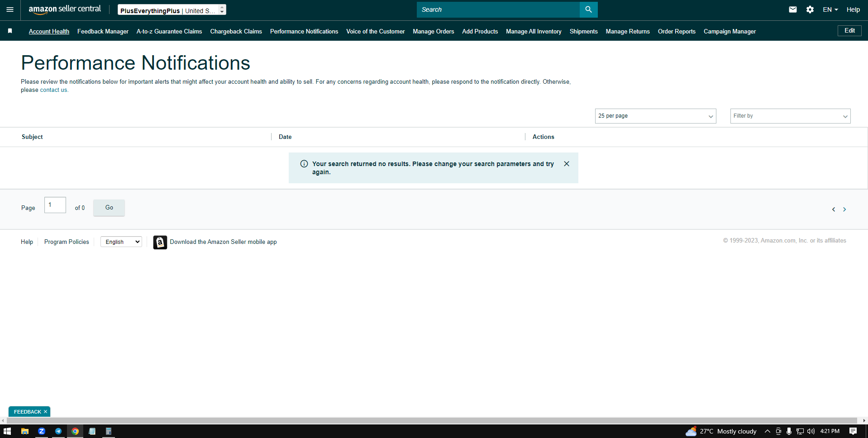The width and height of the screenshot is (868, 438).
Task: Open Order Reports
Action: pos(677,31)
